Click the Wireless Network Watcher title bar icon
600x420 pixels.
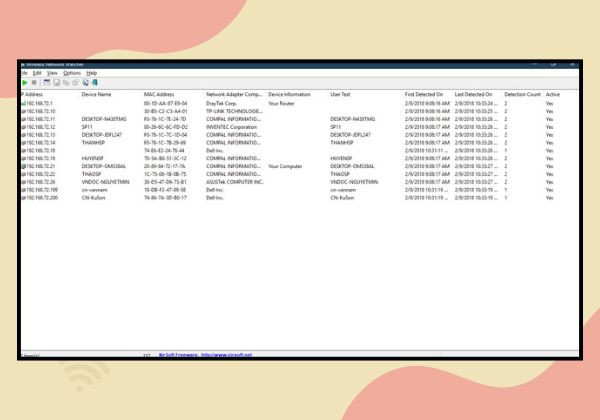tap(23, 65)
